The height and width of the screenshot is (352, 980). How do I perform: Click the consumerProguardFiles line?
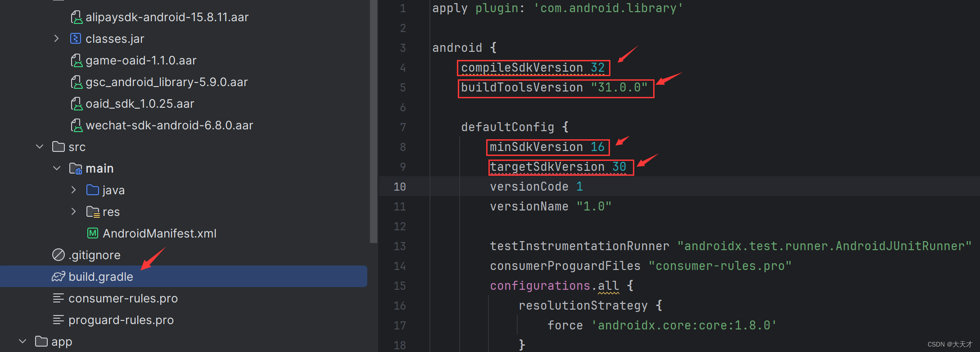pos(641,266)
